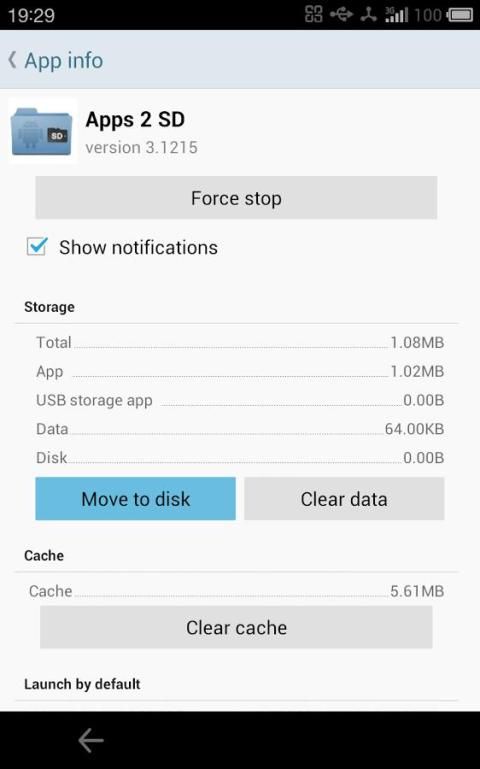Tap the Clear data button
The width and height of the screenshot is (480, 769).
pos(344,499)
